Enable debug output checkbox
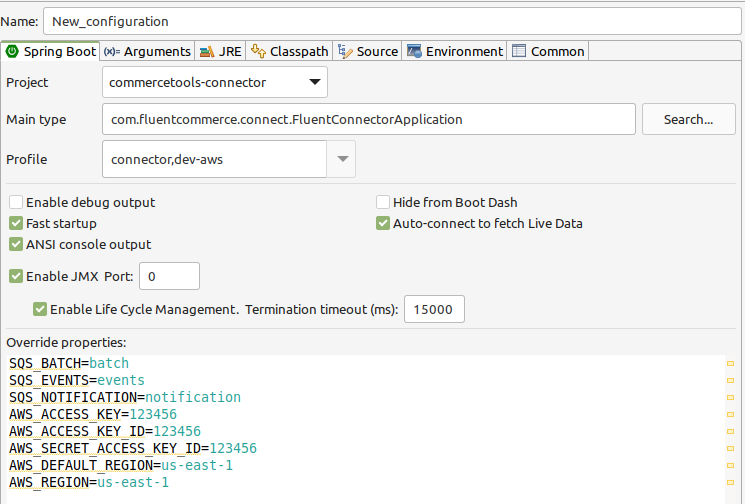 16,202
